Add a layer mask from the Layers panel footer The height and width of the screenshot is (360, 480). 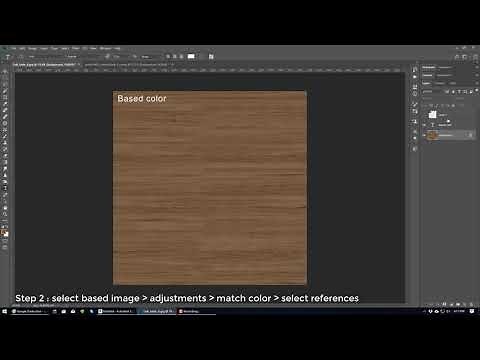[444, 304]
